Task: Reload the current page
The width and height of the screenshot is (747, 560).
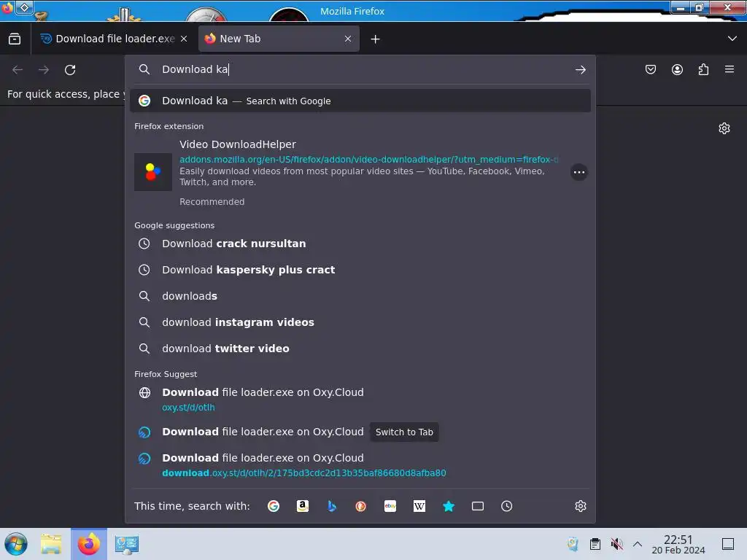Action: [x=70, y=70]
